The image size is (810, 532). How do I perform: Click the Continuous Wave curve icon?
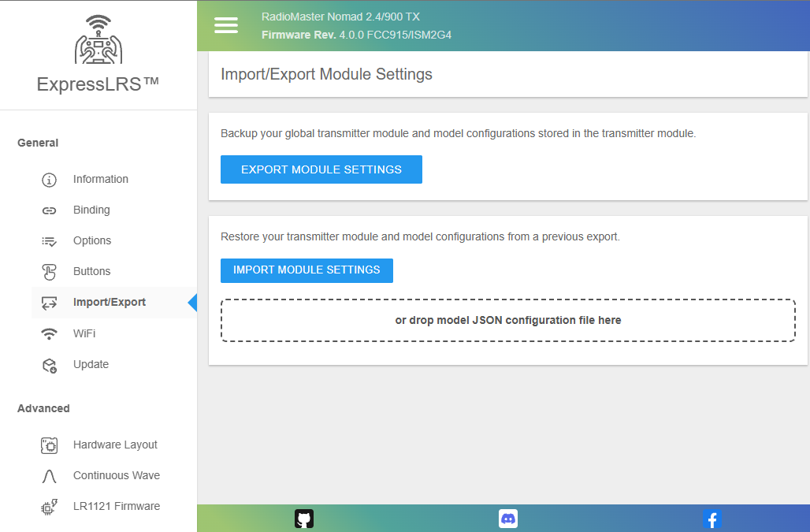coord(49,476)
